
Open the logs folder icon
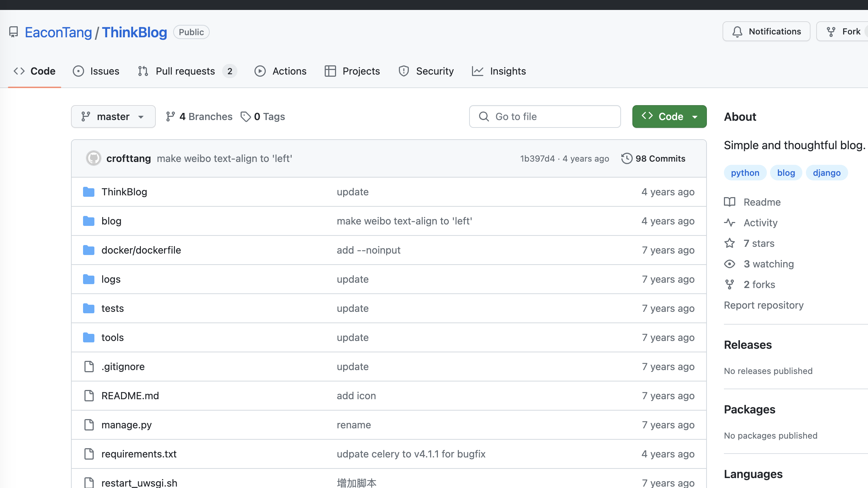(89, 279)
